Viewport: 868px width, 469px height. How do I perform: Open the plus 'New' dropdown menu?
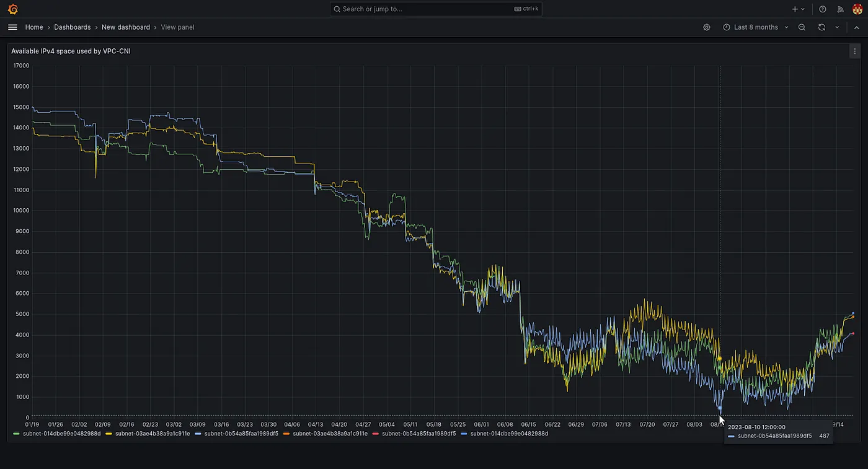click(798, 9)
